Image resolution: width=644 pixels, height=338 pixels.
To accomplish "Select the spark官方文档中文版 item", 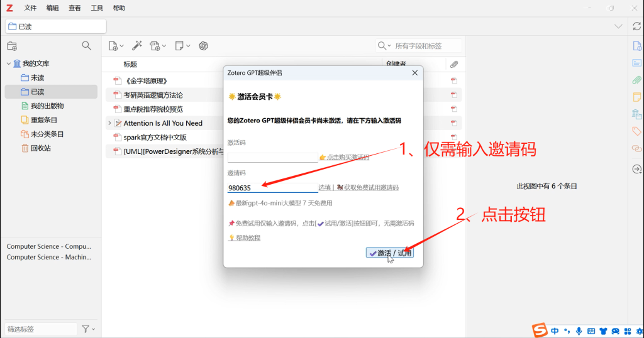I will (x=155, y=138).
